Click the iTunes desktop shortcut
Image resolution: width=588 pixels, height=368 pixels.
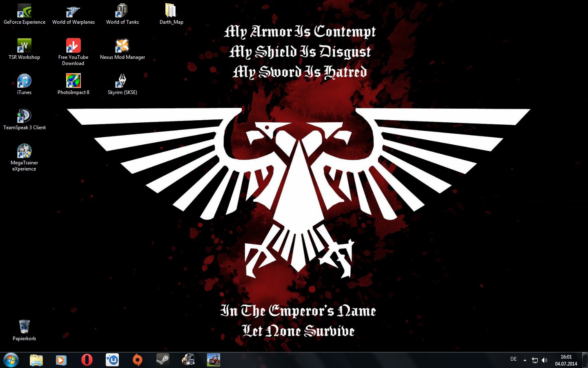coord(24,81)
